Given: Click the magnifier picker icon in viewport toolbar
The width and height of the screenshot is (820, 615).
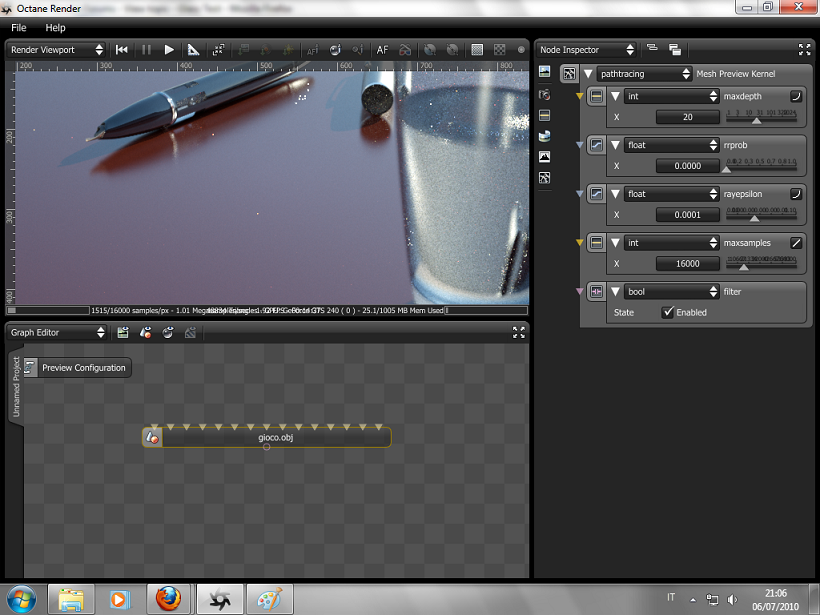Looking at the screenshot, I should point(358,50).
